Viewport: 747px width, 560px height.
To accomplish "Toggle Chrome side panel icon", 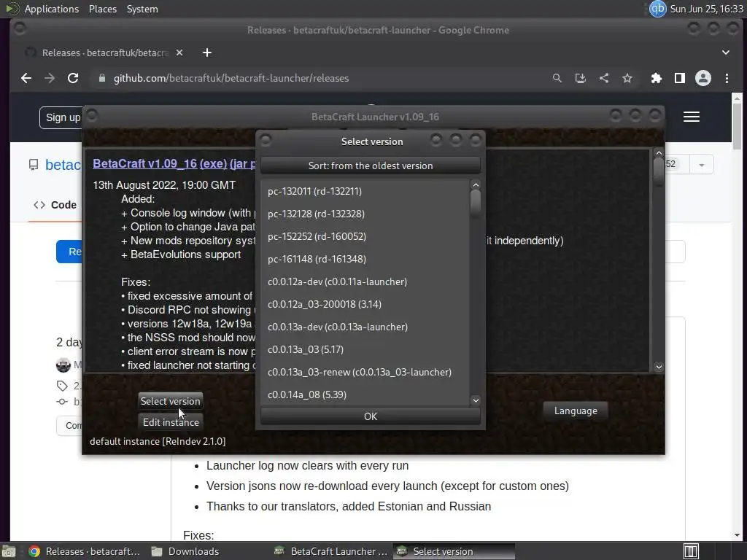I will pos(680,78).
